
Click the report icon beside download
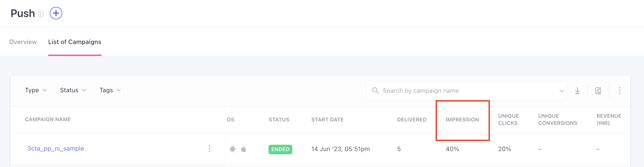(598, 91)
